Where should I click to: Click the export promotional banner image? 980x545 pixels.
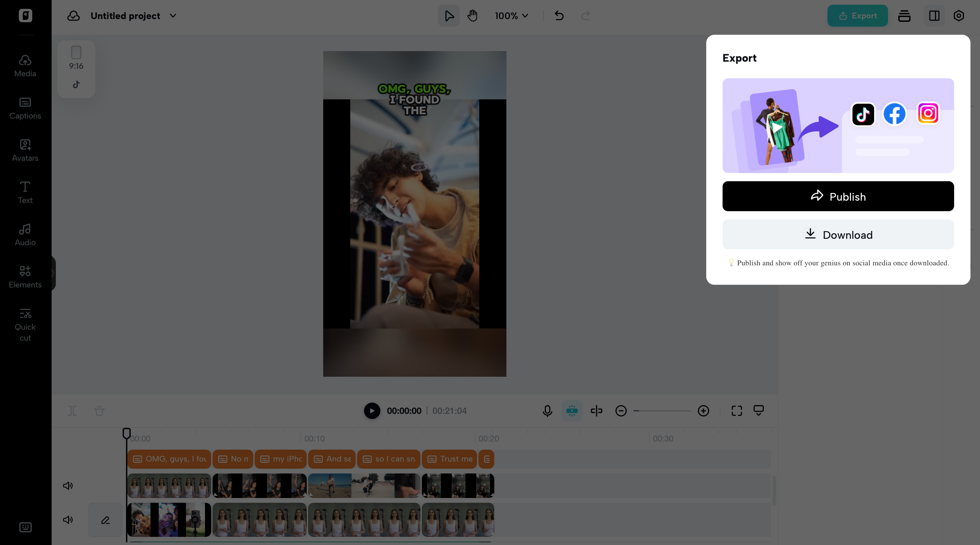838,126
